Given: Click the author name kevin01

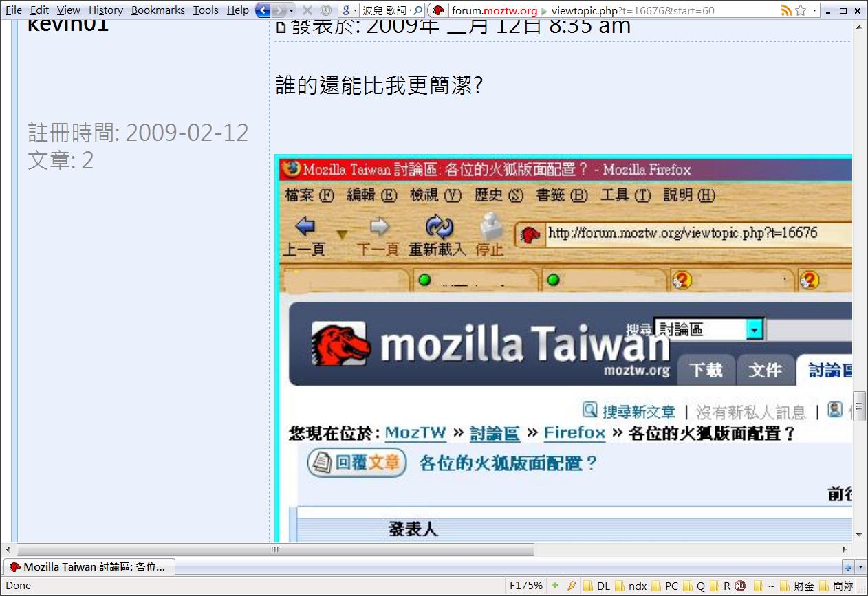Looking at the screenshot, I should coord(68,25).
